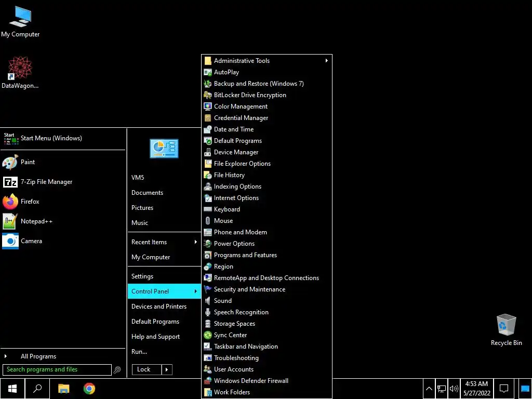Open Taskbar and Navigation entry
The image size is (532, 399).
pos(267,347)
